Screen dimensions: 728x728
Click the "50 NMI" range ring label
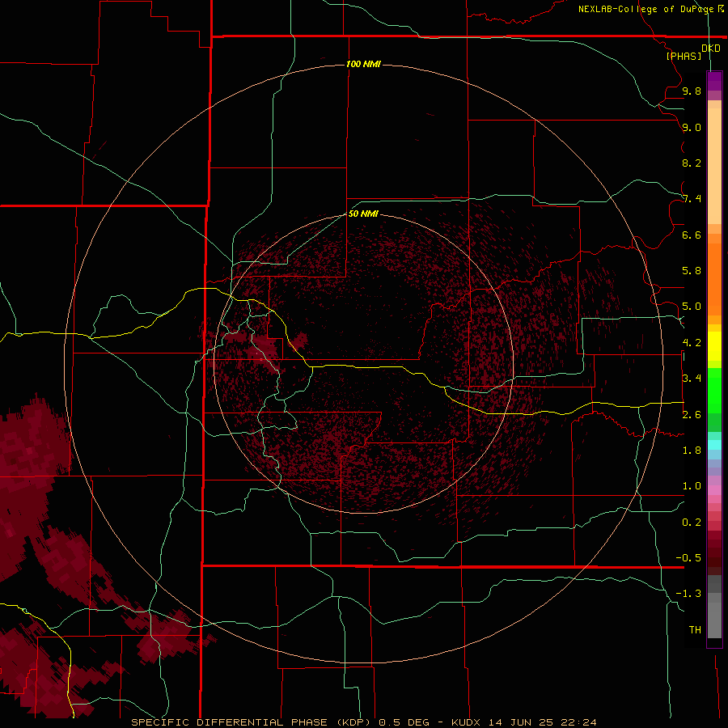[x=363, y=214]
